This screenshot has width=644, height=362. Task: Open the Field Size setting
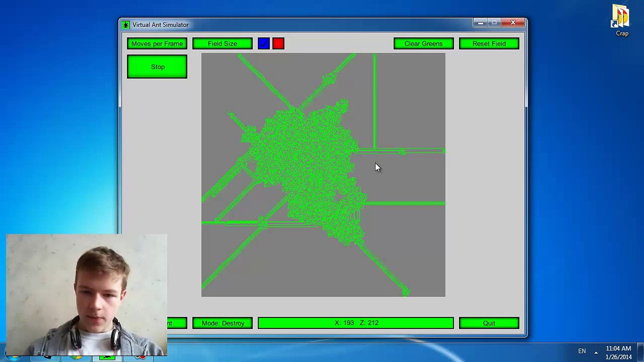[x=222, y=44]
